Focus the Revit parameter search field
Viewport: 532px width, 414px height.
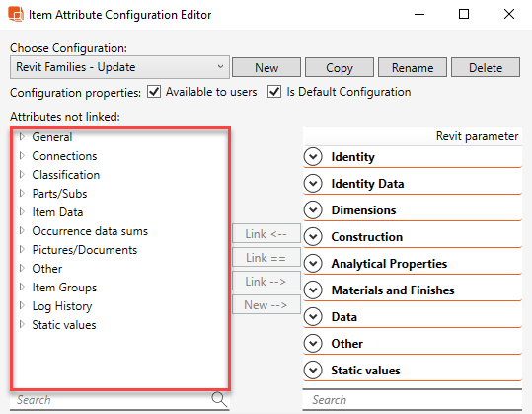[x=412, y=400]
